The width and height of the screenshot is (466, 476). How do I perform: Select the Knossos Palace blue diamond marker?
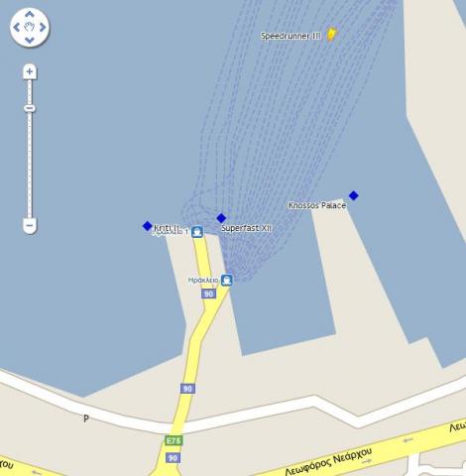click(x=354, y=195)
